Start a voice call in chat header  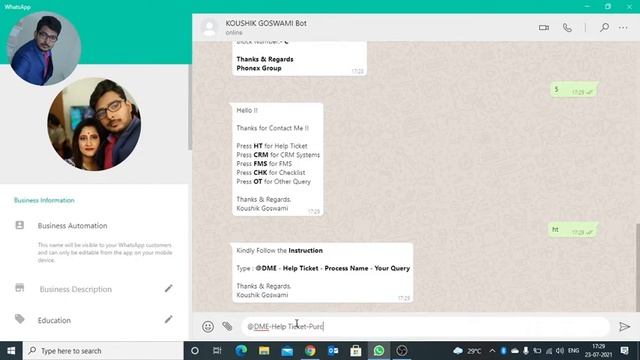(567, 28)
